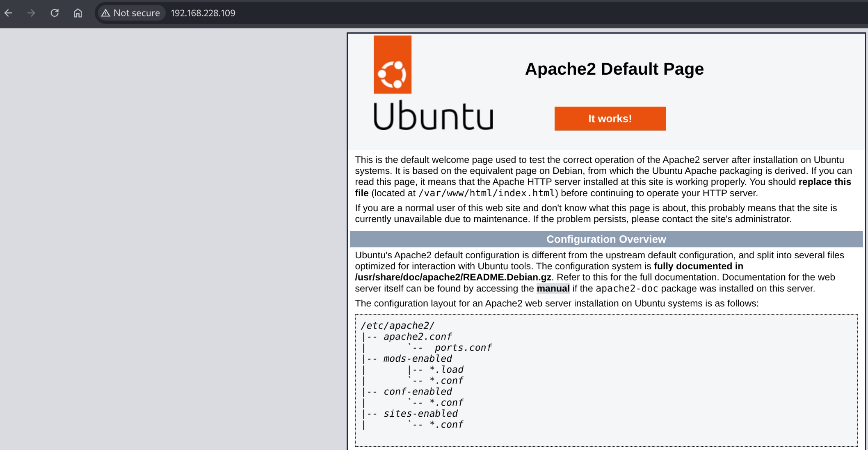Click the orange Ubuntu circle-of-friends logo
This screenshot has width=868, height=450.
coord(392,65)
